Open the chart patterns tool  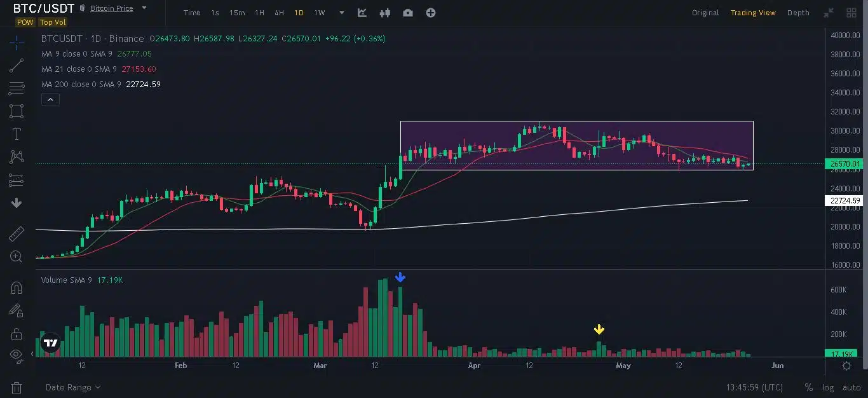(17, 156)
